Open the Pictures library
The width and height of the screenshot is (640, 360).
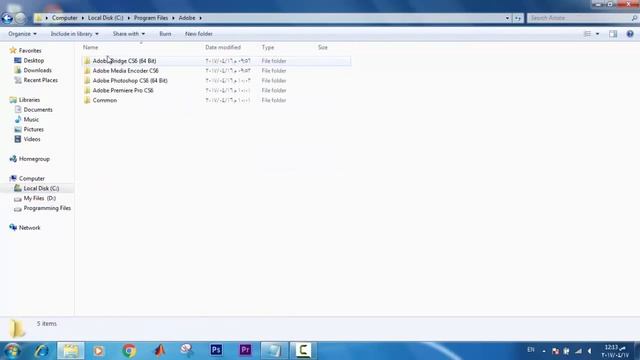(33, 129)
